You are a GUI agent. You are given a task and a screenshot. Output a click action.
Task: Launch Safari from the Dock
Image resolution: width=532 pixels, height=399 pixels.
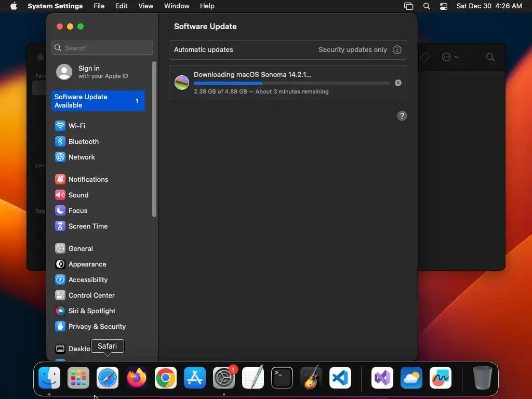(108, 378)
